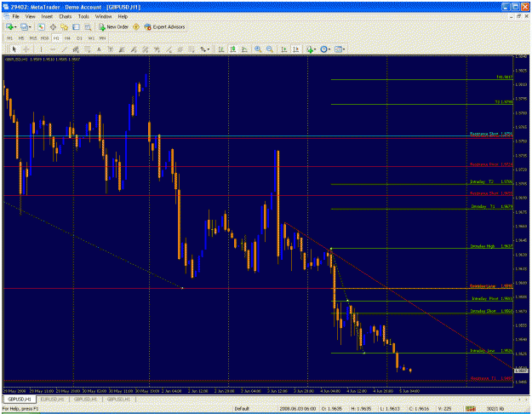This screenshot has width=532, height=414.
Task: Switch timeframe to M15
Action: click(x=33, y=38)
